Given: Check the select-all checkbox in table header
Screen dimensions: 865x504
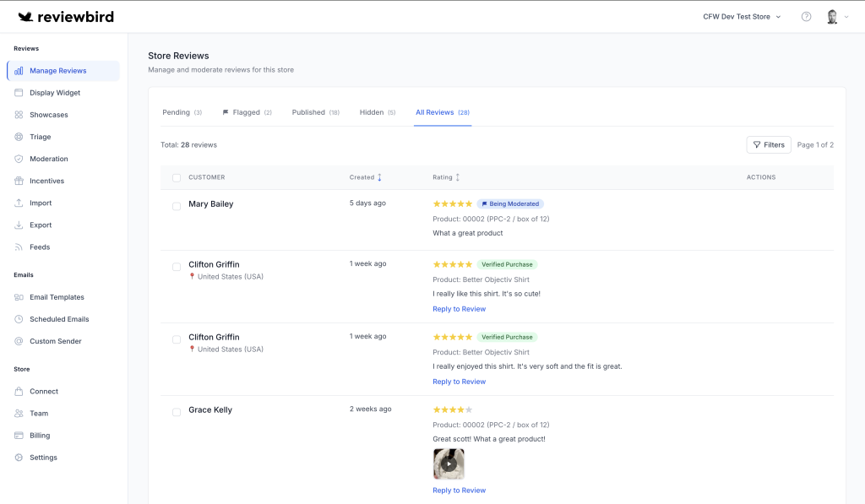Looking at the screenshot, I should point(177,177).
